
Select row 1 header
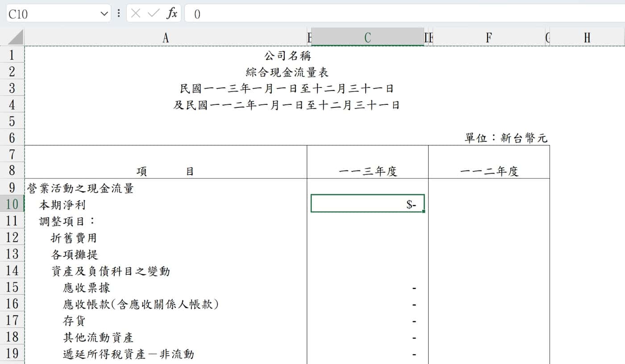12,55
